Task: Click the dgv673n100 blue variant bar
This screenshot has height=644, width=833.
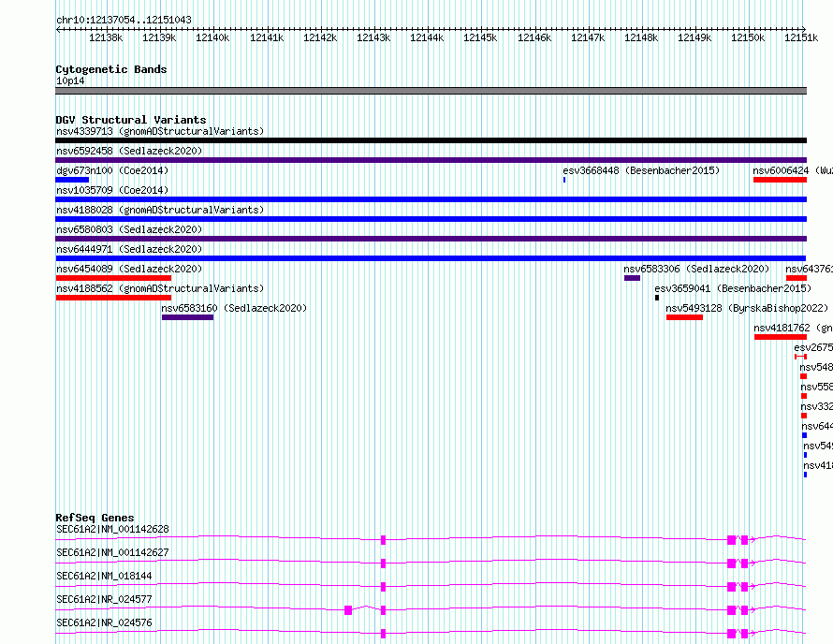Action: tap(72, 180)
